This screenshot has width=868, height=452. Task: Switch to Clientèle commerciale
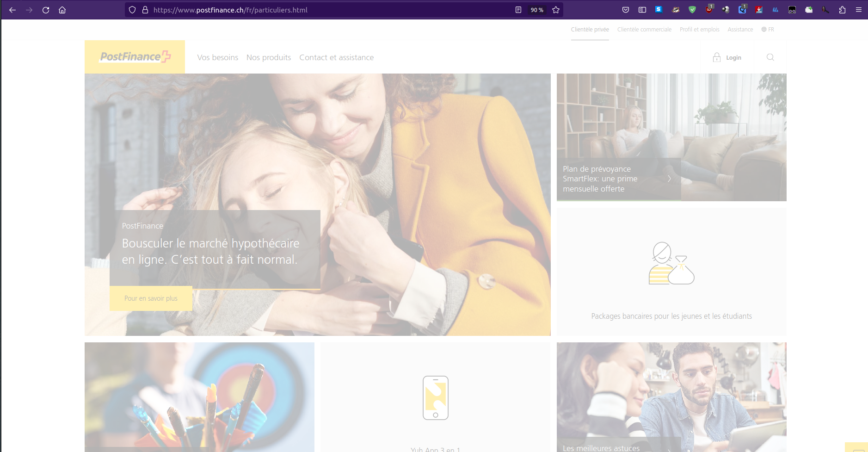pos(644,29)
